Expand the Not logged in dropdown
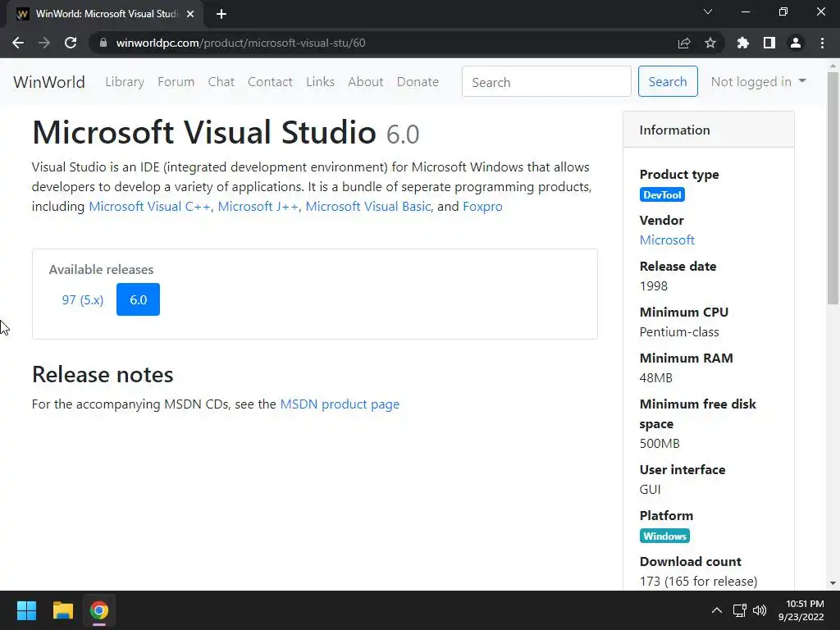 [x=758, y=81]
